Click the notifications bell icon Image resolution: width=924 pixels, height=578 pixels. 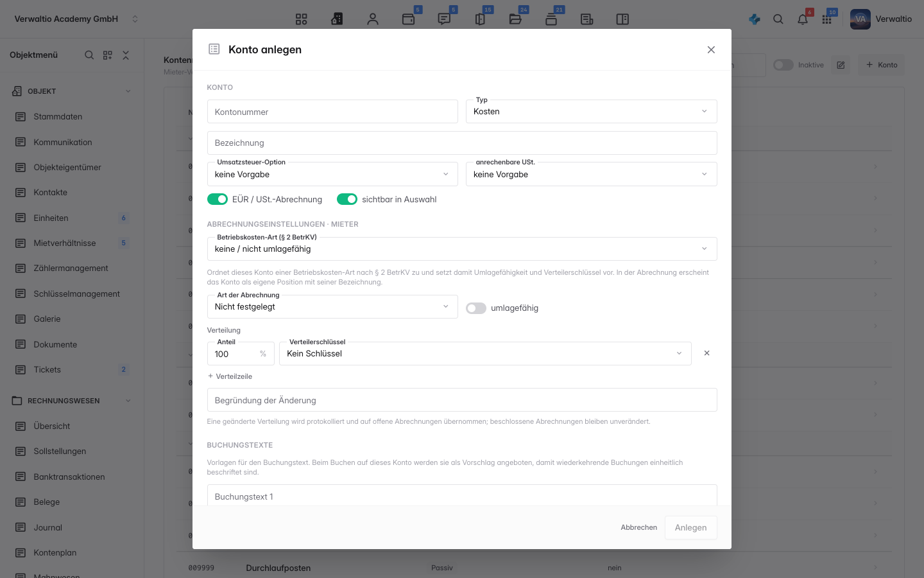(x=803, y=19)
